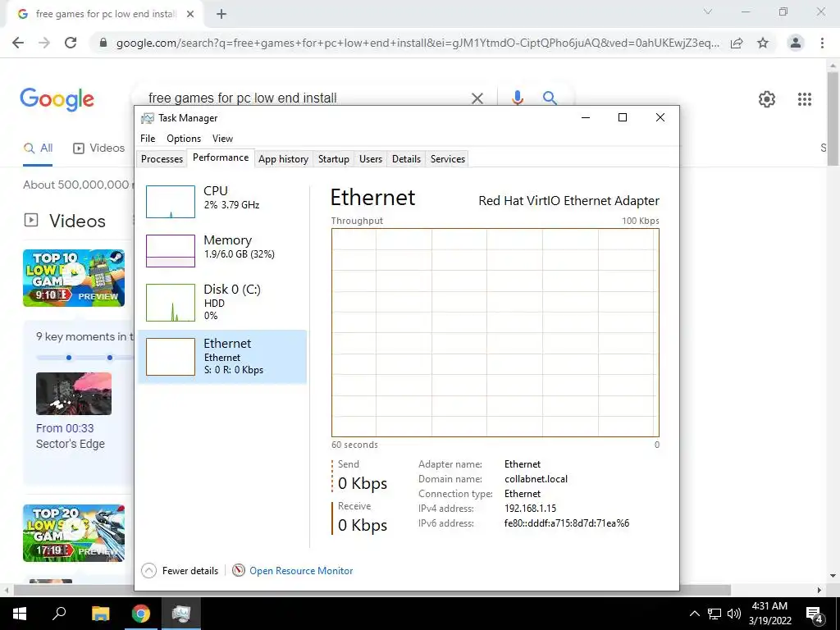Image resolution: width=840 pixels, height=630 pixels.
Task: Open Google settings gear
Action: coord(767,99)
